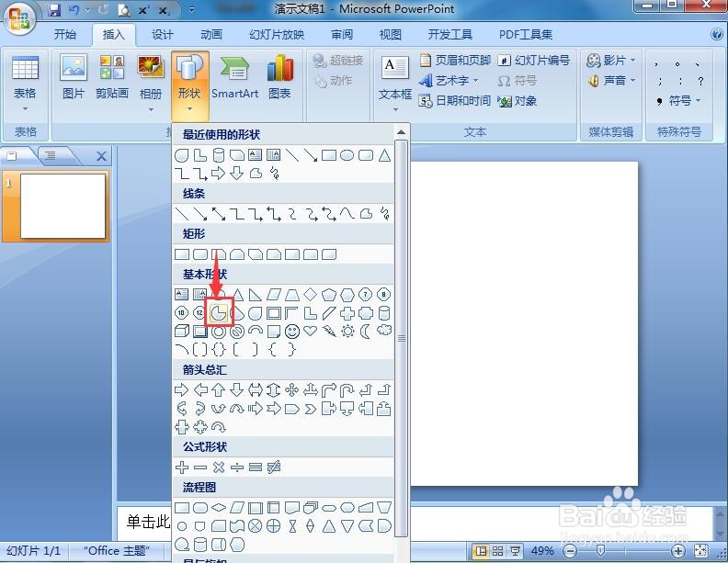728x563 pixels.
Task: Switch to slide sorter view
Action: [497, 551]
